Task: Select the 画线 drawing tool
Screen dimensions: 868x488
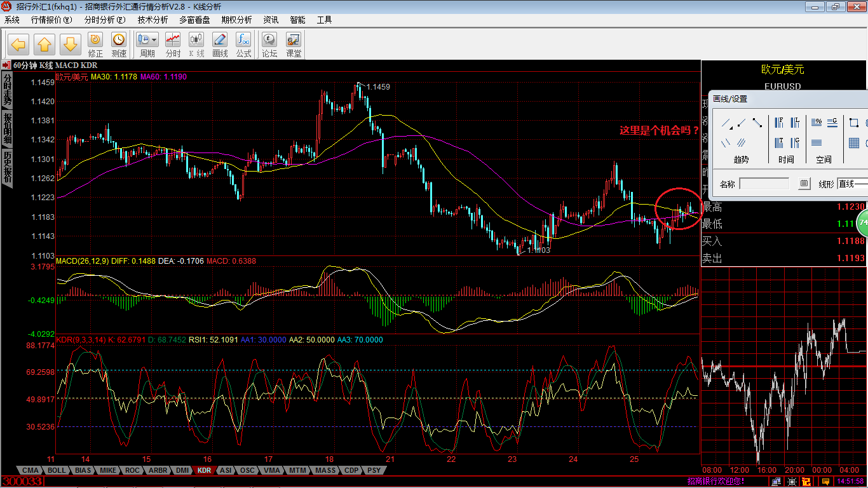Action: tap(220, 40)
